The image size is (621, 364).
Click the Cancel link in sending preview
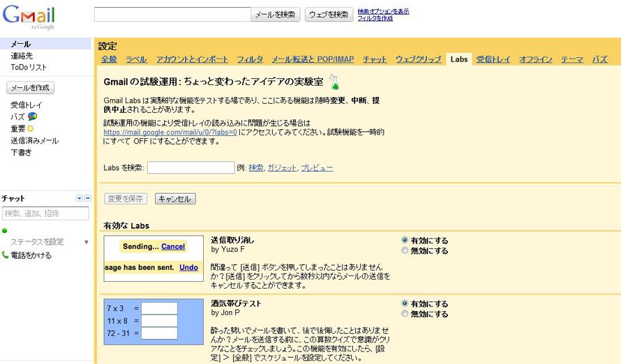(173, 246)
